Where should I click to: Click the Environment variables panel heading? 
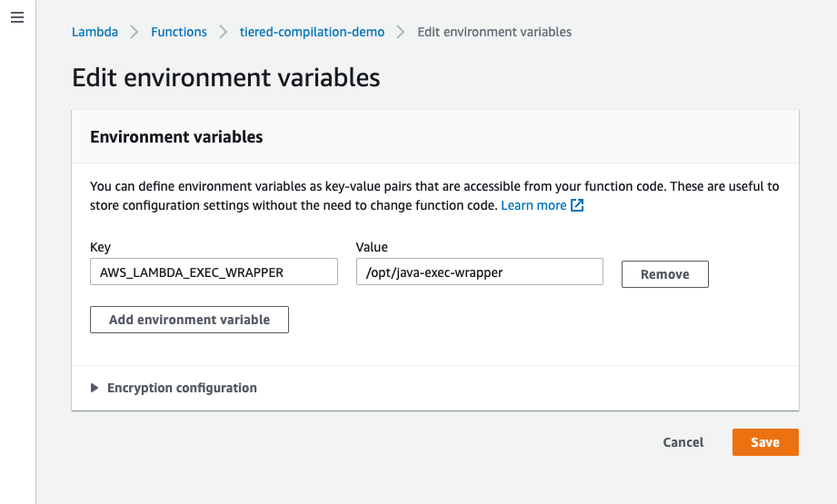pos(176,137)
